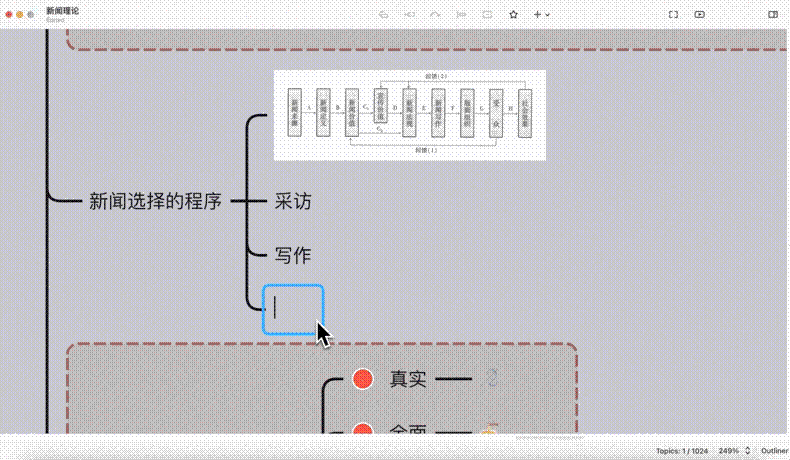Select the 真实 topic
This screenshot has width=790, height=460.
click(x=408, y=379)
